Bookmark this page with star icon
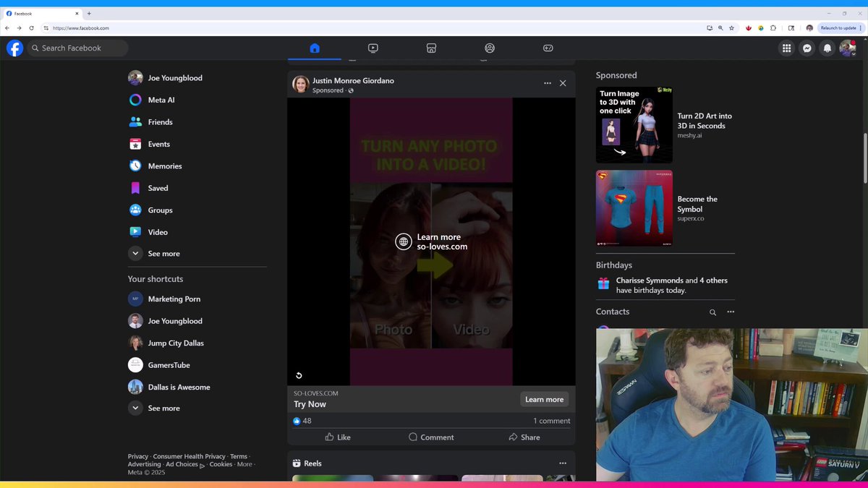 click(x=731, y=27)
